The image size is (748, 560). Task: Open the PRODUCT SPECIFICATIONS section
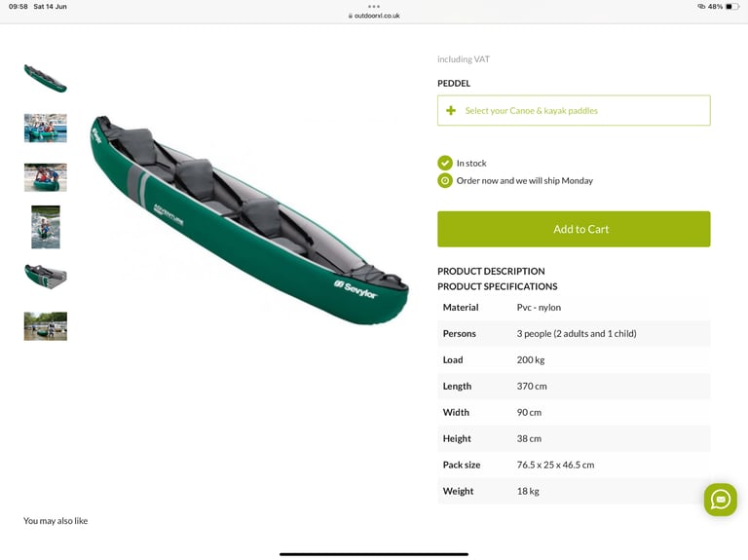pyautogui.click(x=497, y=286)
